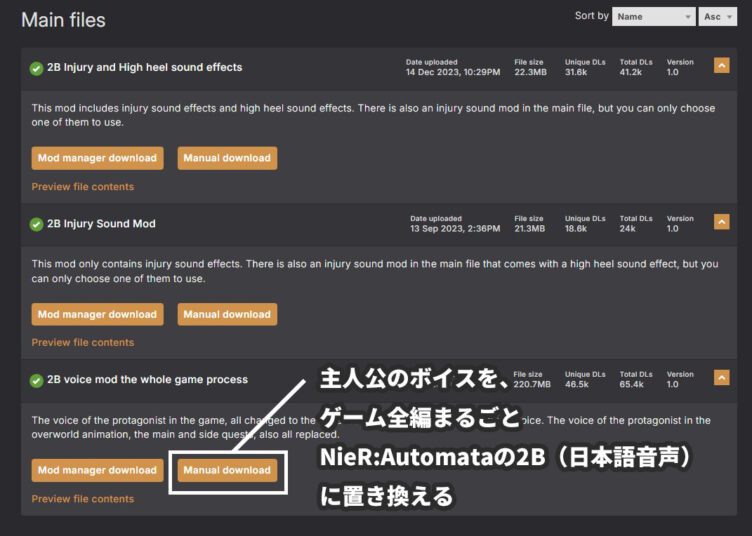Click the 2B Injury and High heel title
Screen dimensions: 752x536
pos(145,68)
